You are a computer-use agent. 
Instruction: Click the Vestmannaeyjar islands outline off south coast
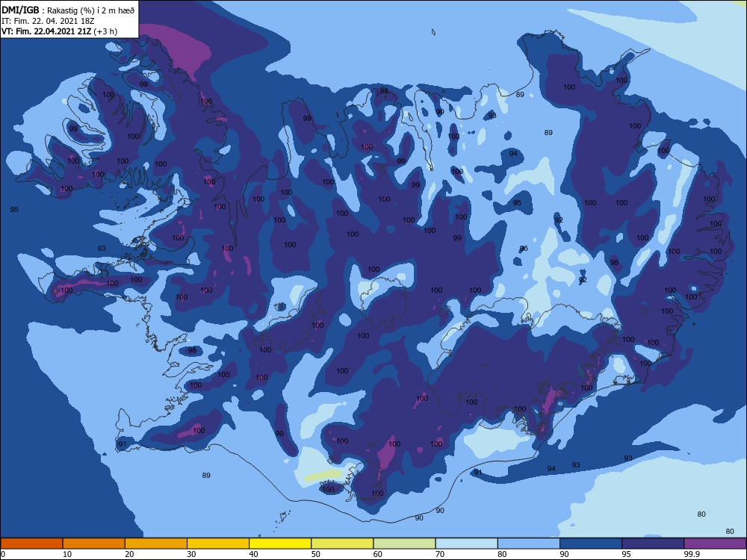click(x=283, y=517)
